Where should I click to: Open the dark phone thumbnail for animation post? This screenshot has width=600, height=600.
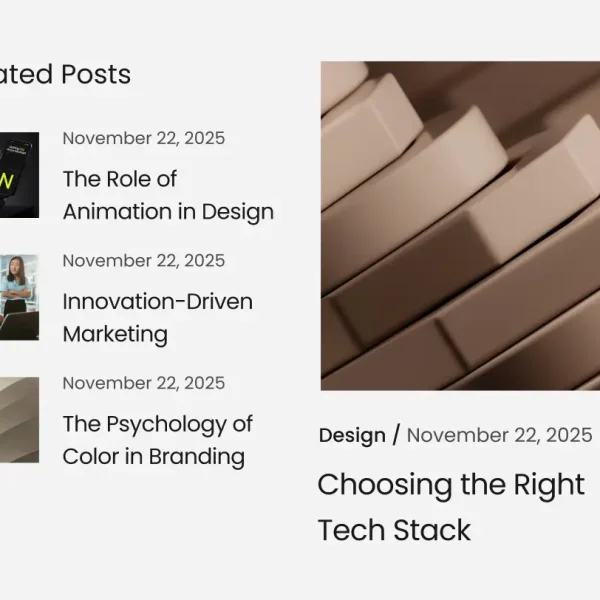[19, 175]
